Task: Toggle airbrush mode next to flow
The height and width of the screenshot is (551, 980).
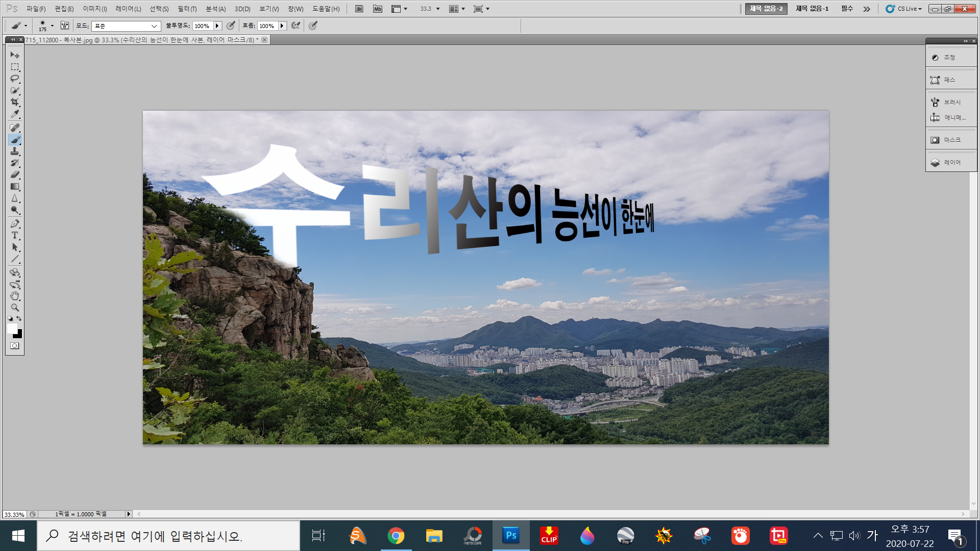Action: click(296, 26)
